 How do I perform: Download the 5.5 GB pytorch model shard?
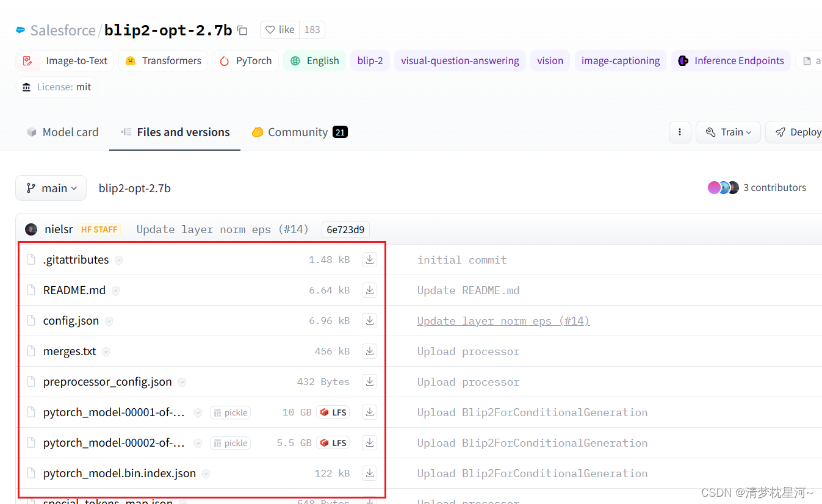point(369,442)
